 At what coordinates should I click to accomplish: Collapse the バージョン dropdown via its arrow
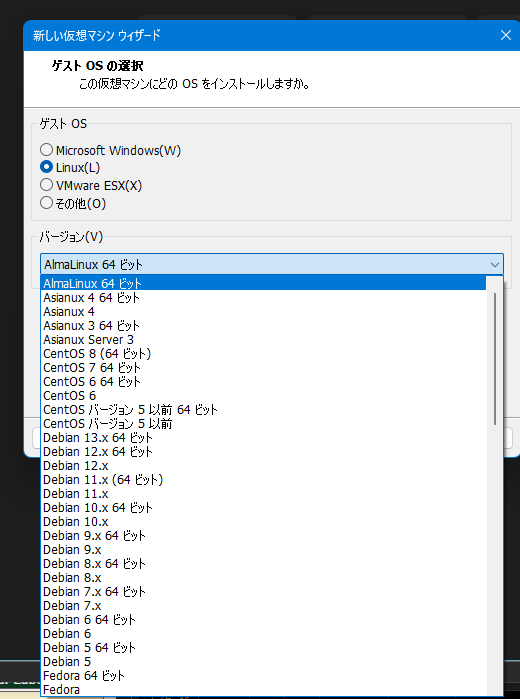pyautogui.click(x=495, y=264)
